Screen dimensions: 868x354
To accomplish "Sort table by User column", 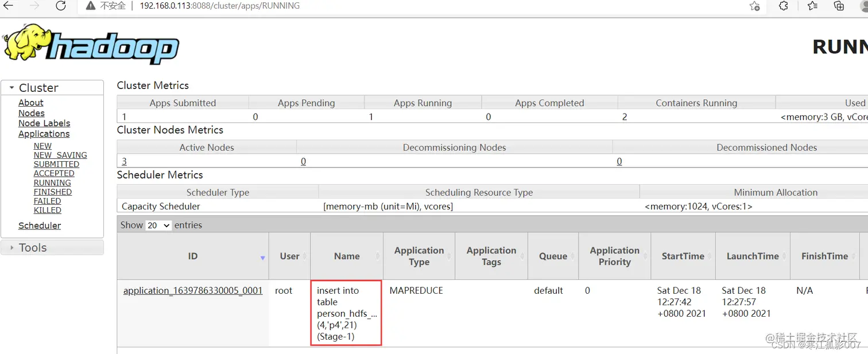I will click(290, 256).
